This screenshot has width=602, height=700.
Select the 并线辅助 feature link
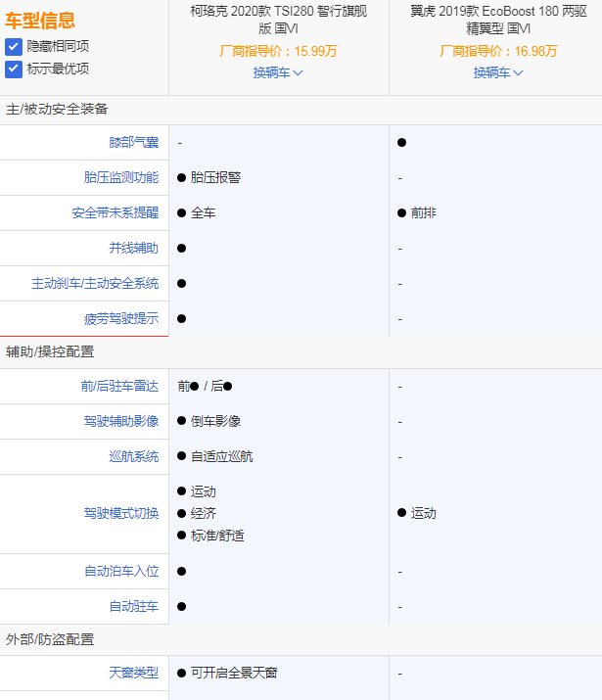click(x=133, y=249)
